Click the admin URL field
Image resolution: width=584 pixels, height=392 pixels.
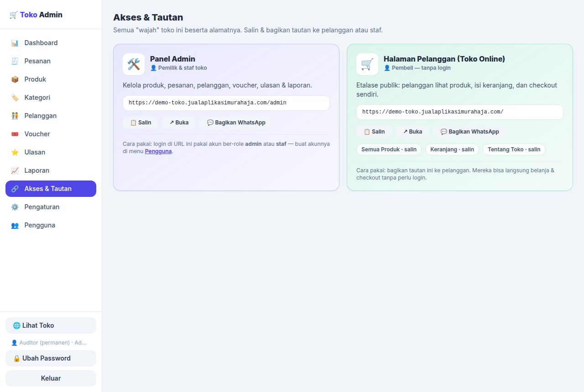tap(226, 103)
